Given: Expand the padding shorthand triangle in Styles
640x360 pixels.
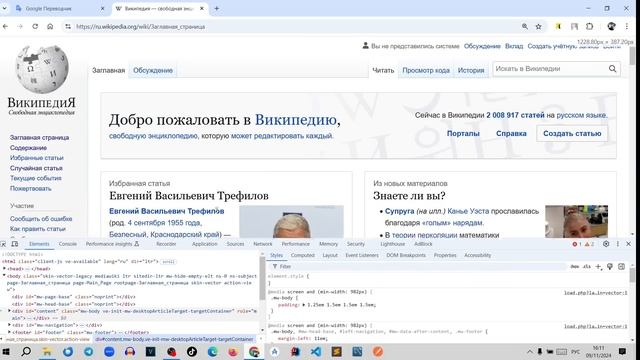Looking at the screenshot, I should (x=303, y=305).
